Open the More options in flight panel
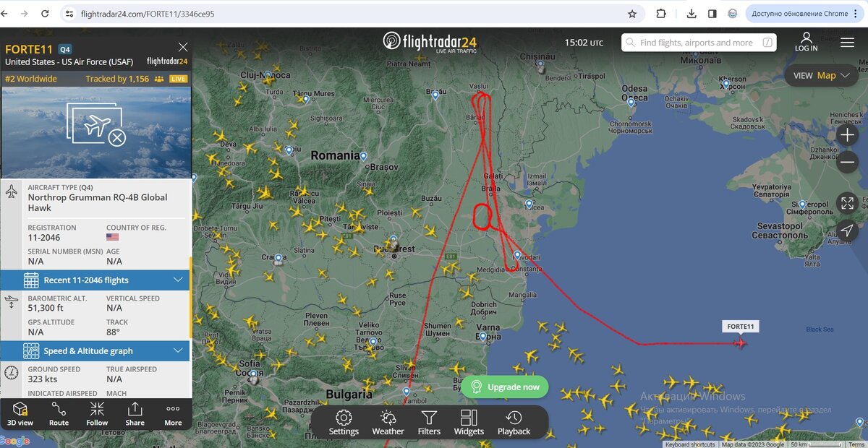 [173, 414]
